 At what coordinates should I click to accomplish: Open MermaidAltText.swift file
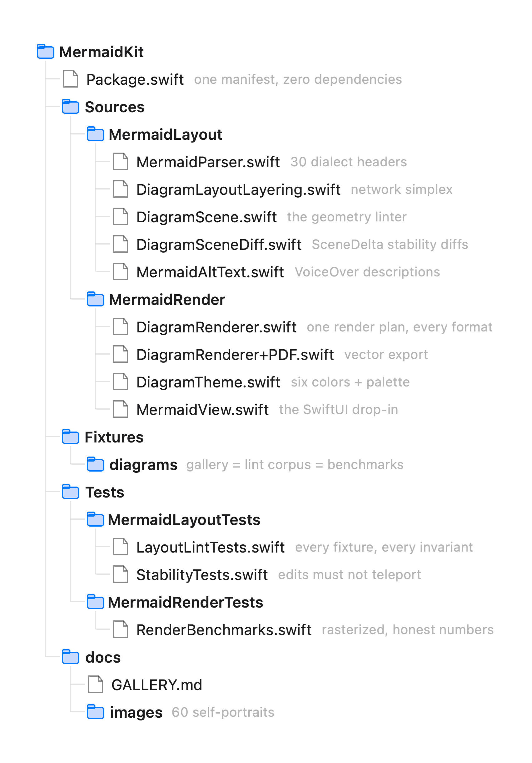click(210, 272)
